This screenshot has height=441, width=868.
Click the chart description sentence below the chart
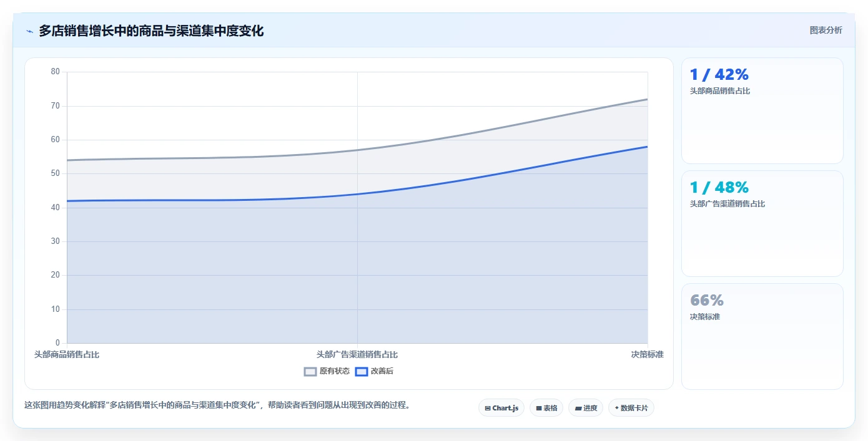[218, 405]
